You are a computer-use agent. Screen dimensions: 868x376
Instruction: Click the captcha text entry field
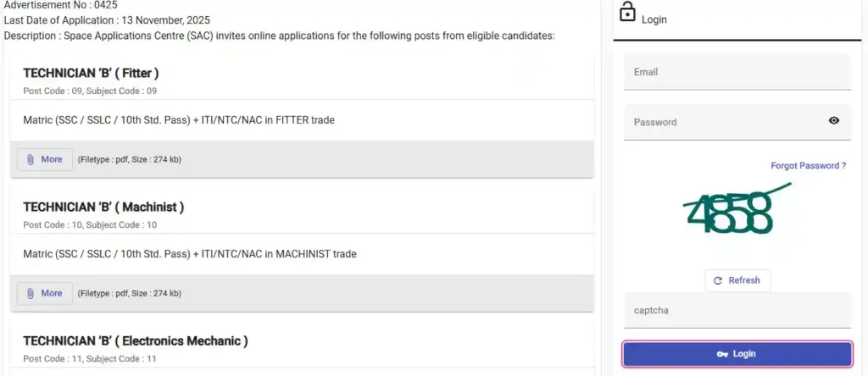point(737,310)
